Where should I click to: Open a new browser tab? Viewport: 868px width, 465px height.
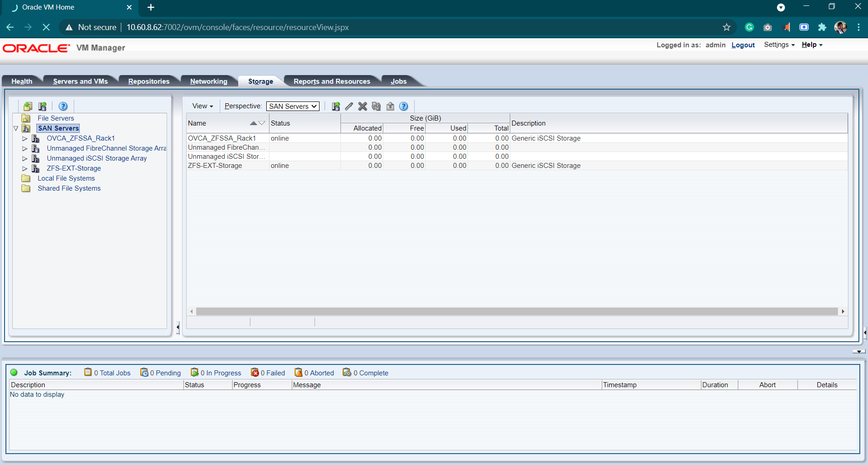coord(151,7)
